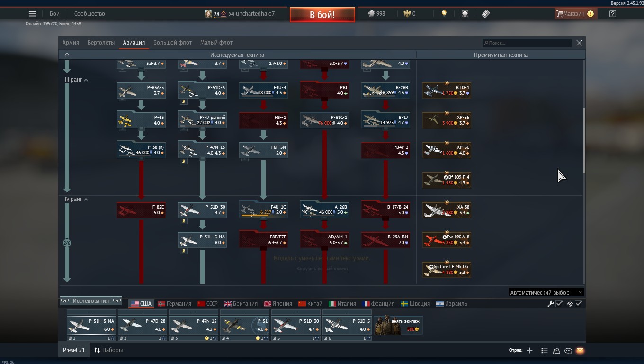Select the F4U-4 aircraft in tree

tap(263, 91)
